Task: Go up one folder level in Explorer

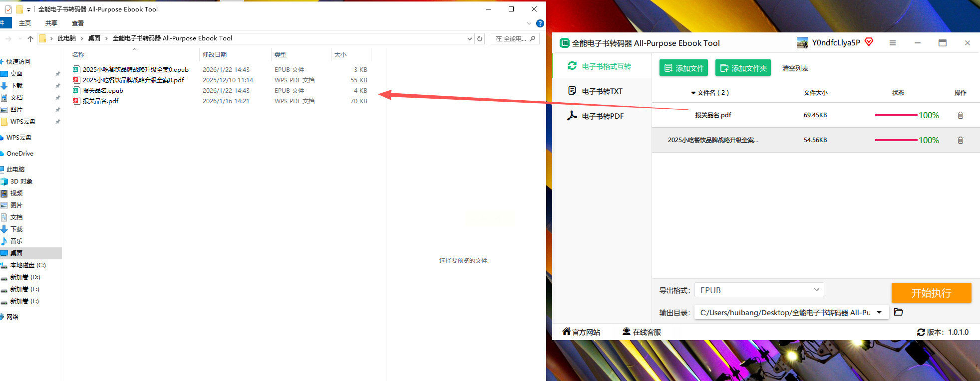Action: [30, 38]
